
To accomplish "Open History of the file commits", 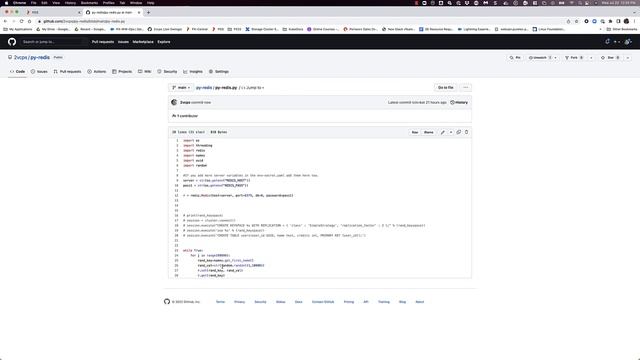I will coord(459,102).
